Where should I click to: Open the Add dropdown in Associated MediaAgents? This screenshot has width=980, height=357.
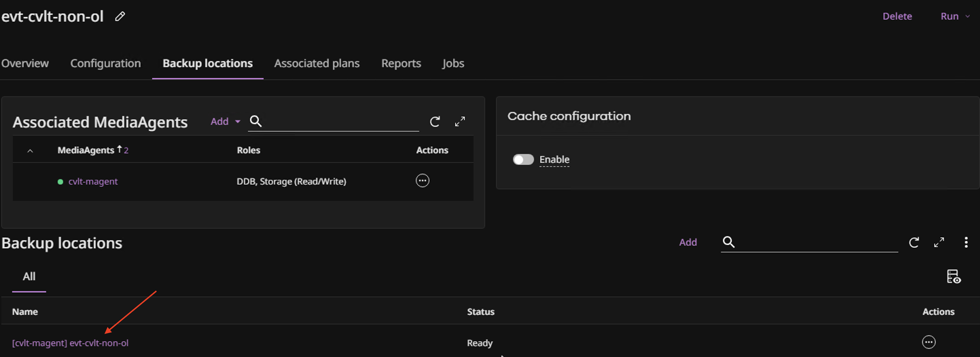pos(226,122)
